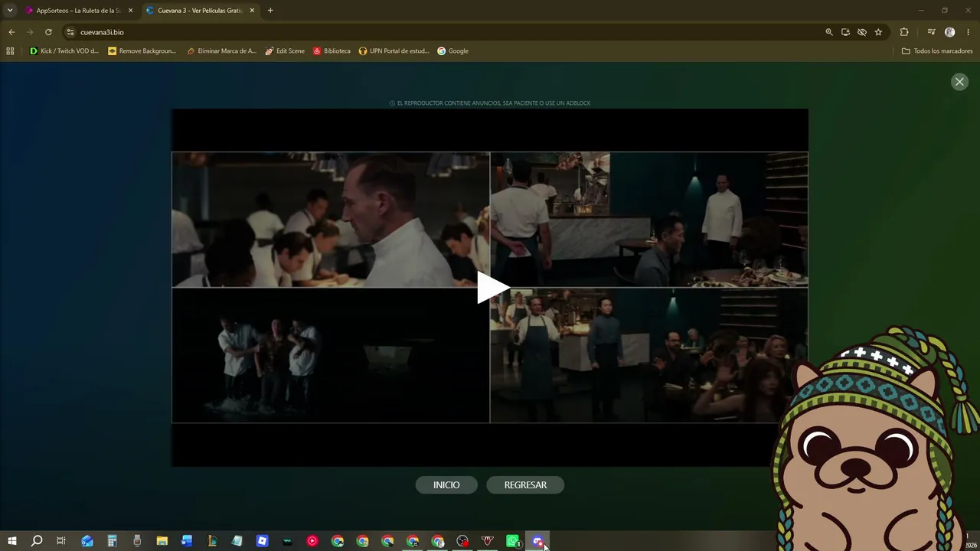This screenshot has height=551, width=980.
Task: Open the Calculator taskbar icon
Action: click(x=112, y=541)
